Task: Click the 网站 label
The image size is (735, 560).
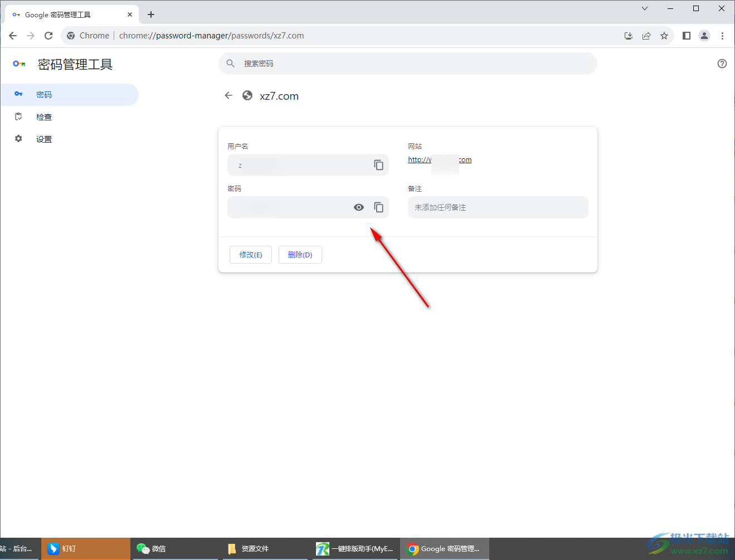Action: click(415, 147)
